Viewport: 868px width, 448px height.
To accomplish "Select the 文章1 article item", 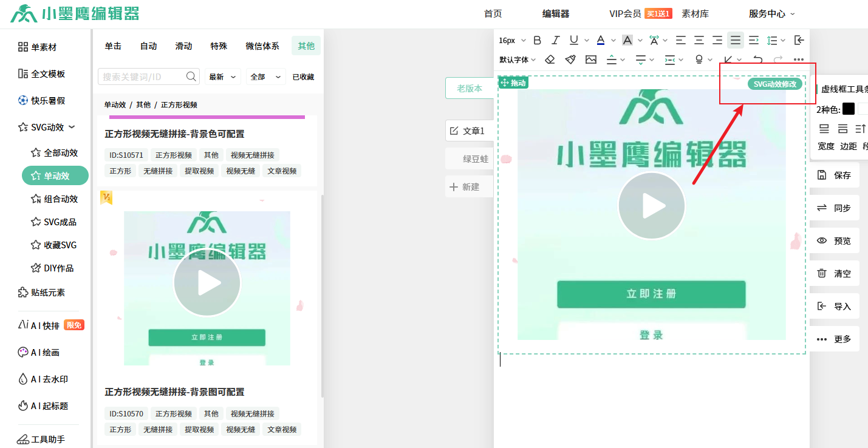I will coord(469,131).
